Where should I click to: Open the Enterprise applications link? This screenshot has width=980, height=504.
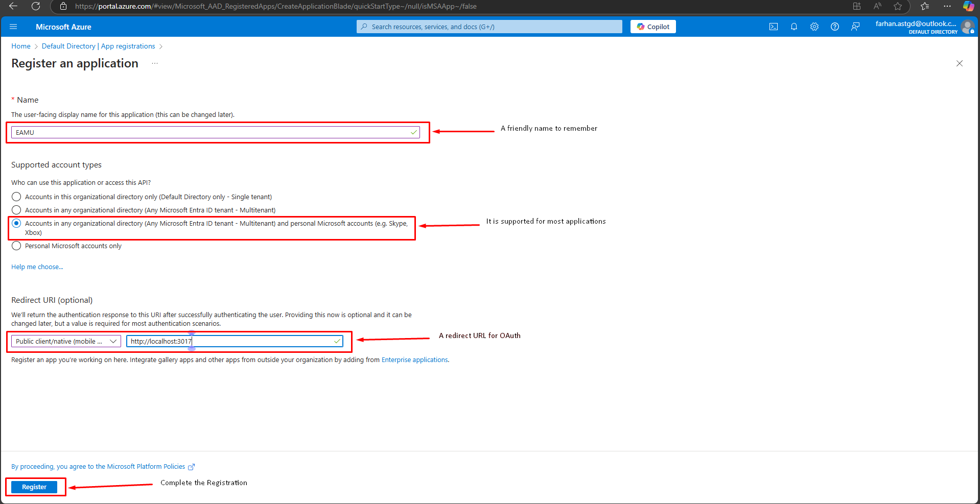414,359
